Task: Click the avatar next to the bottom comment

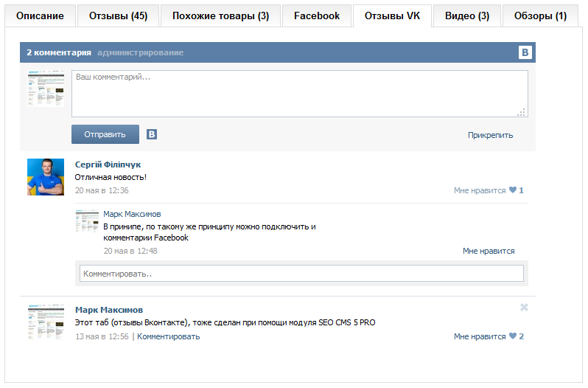Action: (46, 322)
